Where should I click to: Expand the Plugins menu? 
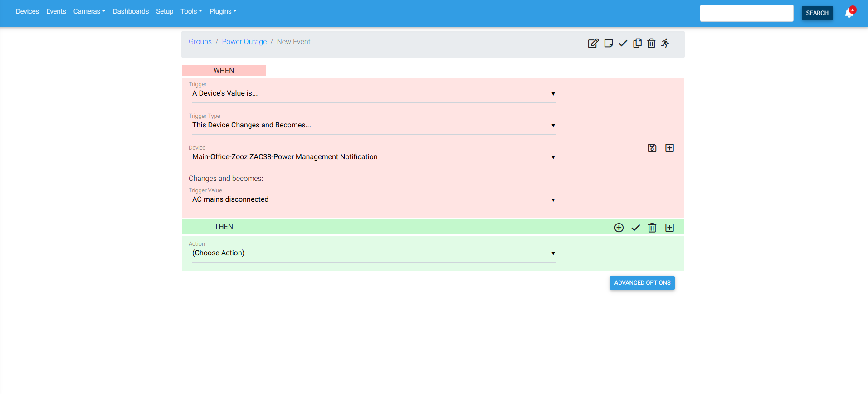[x=223, y=11]
